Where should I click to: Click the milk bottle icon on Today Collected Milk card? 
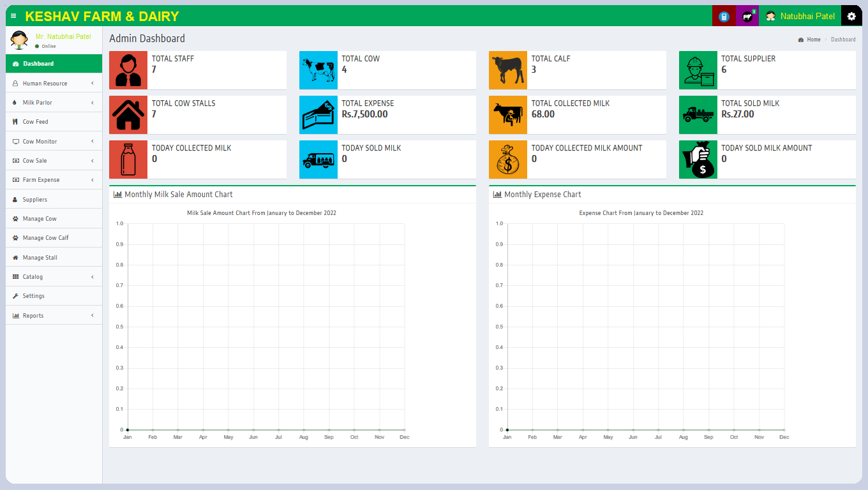coord(128,159)
